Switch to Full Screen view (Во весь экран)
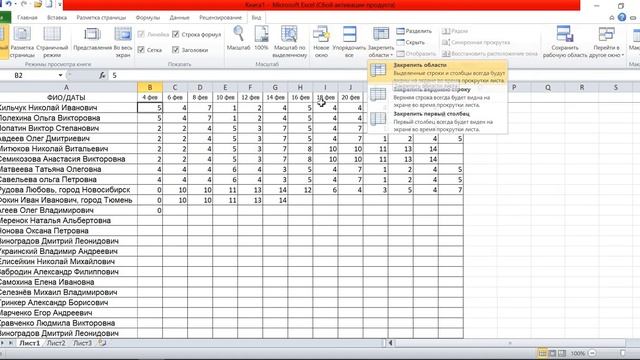This screenshot has width=640, height=360. click(x=123, y=42)
